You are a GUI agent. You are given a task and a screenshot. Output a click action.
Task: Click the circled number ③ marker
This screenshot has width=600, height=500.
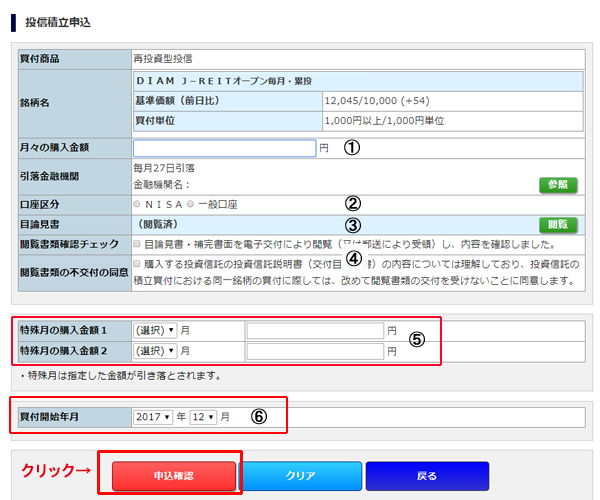tap(351, 224)
